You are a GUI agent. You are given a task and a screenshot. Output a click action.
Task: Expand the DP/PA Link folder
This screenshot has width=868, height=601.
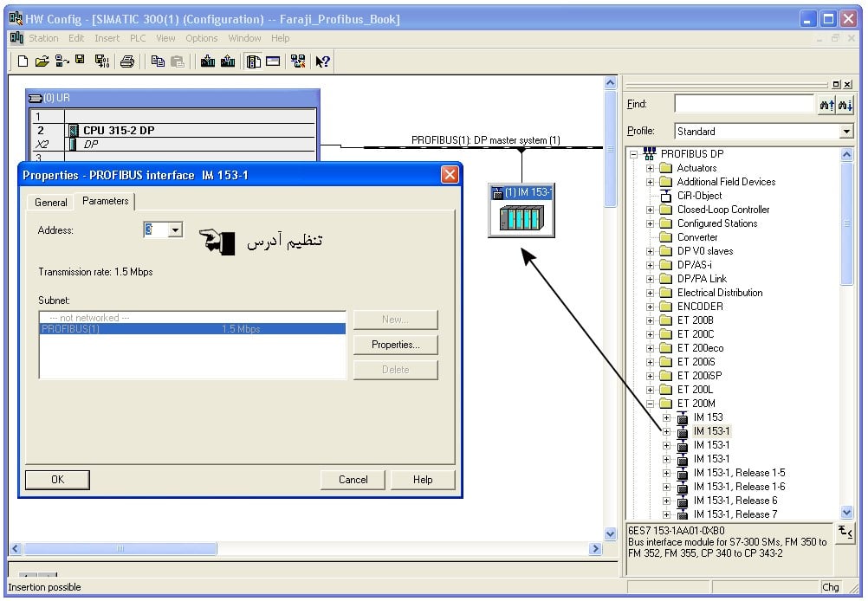tap(651, 279)
